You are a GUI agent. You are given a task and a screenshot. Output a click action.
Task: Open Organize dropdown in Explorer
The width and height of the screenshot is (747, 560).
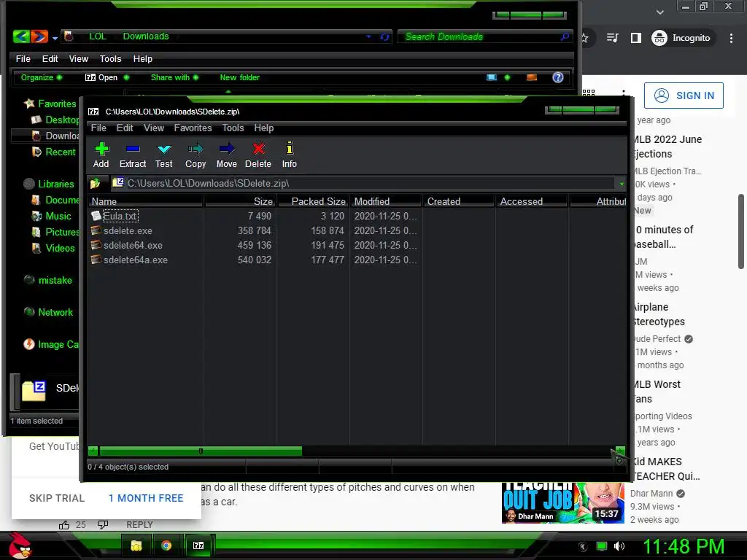pos(41,77)
